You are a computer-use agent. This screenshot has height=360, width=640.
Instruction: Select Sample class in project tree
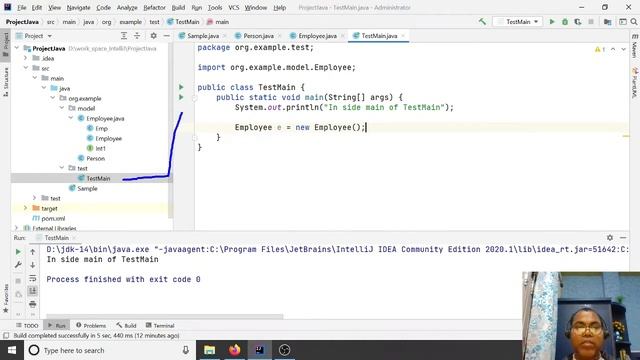(87, 188)
